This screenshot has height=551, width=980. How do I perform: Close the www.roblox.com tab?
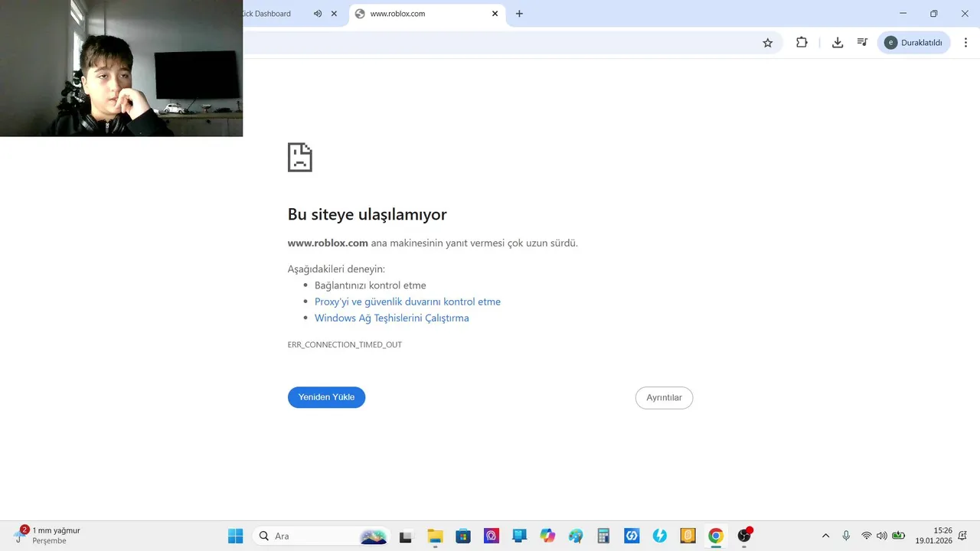click(x=495, y=14)
